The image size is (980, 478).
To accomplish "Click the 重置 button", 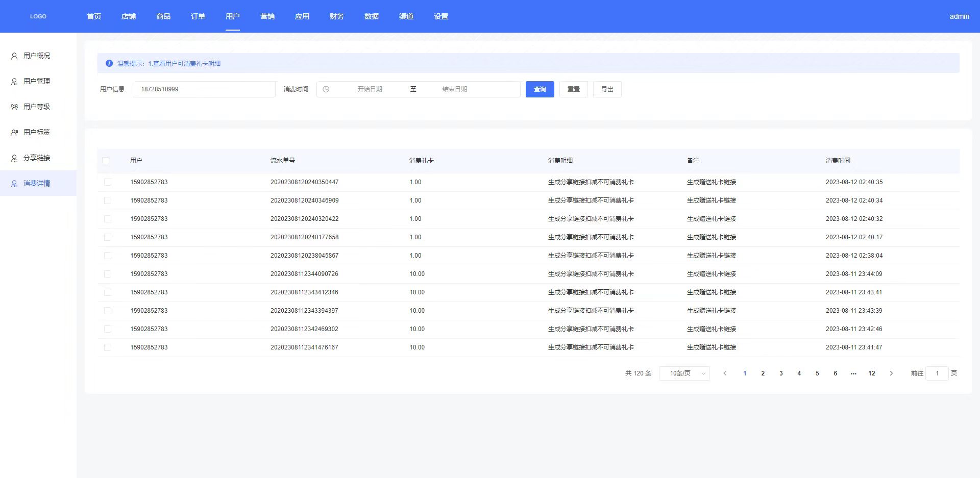I will [x=574, y=89].
